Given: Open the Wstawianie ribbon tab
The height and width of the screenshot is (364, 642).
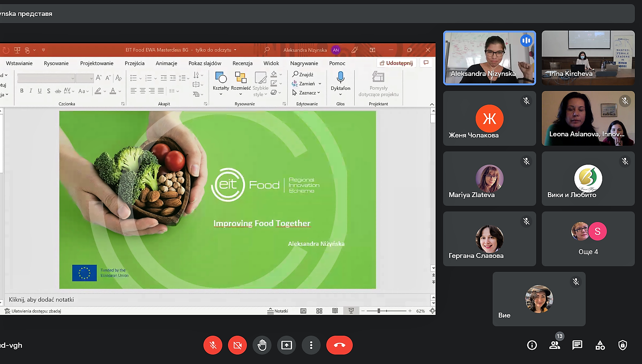Looking at the screenshot, I should [19, 63].
